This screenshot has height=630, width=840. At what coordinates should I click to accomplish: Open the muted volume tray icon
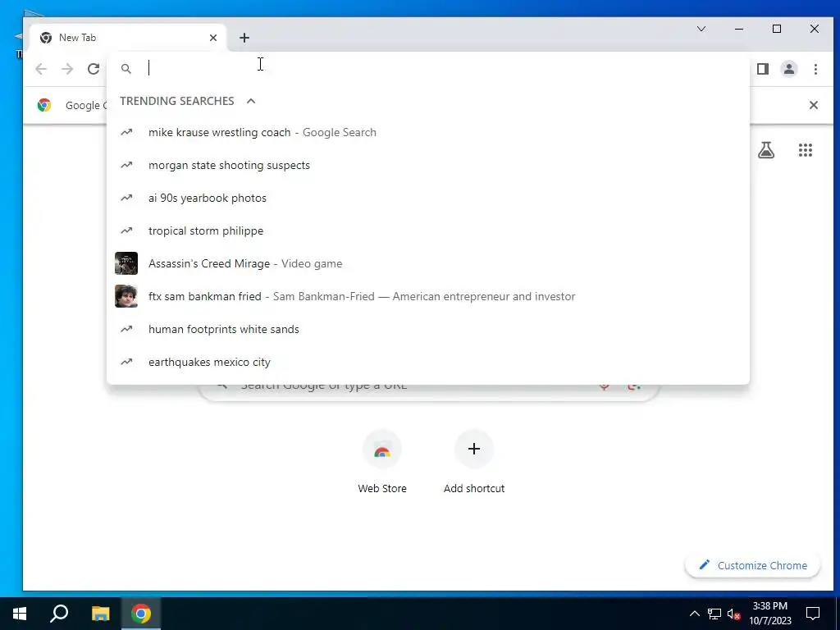(x=734, y=614)
